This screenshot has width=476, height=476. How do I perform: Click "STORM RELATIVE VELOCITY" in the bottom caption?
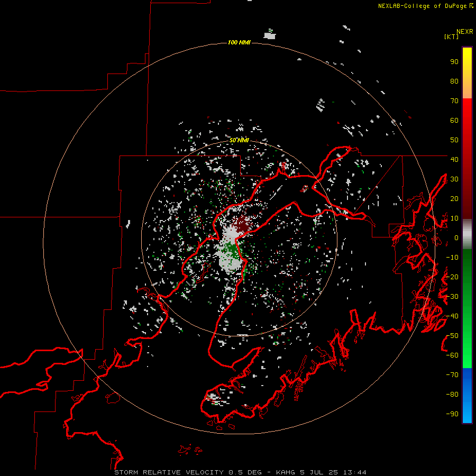(169, 472)
